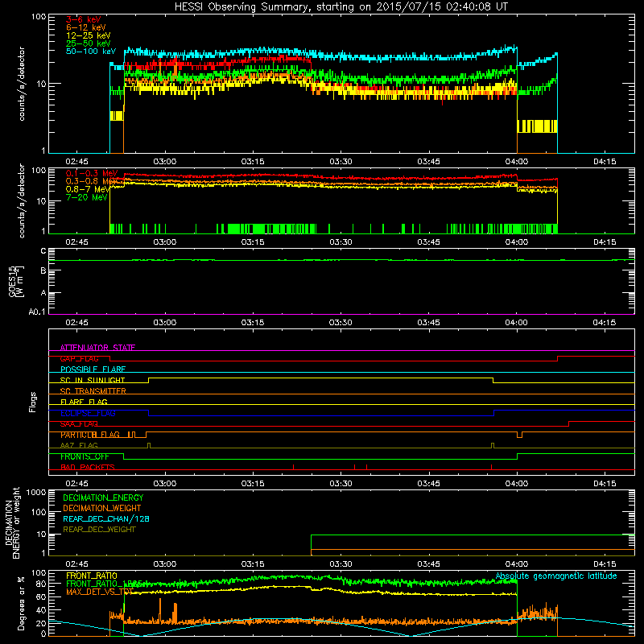The height and width of the screenshot is (644, 644).
Task: Select the PARTICLE_FLAG label
Action: [x=90, y=435]
